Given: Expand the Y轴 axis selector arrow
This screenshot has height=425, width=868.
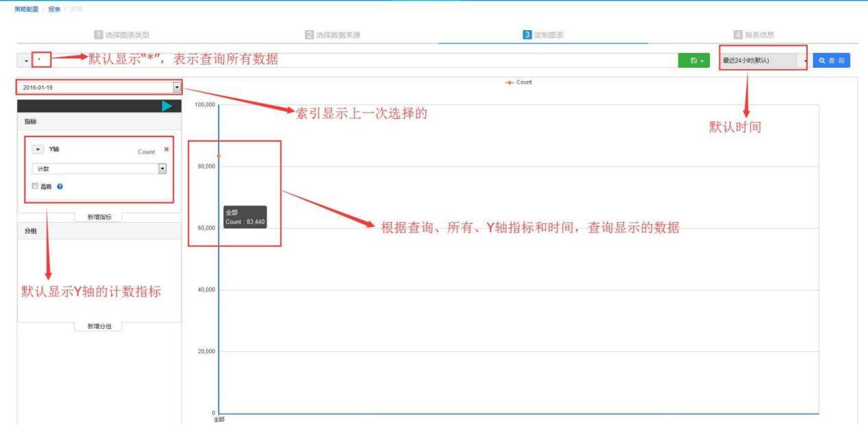Looking at the screenshot, I should pyautogui.click(x=38, y=149).
